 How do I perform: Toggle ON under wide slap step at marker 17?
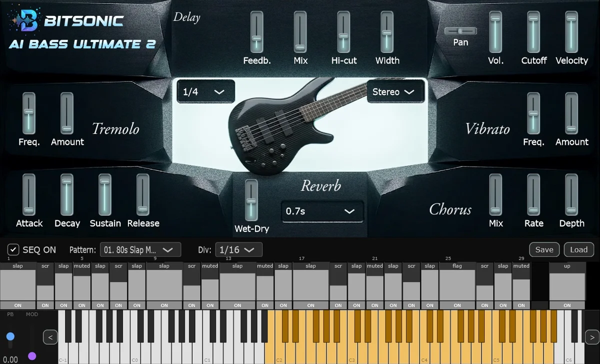click(310, 305)
